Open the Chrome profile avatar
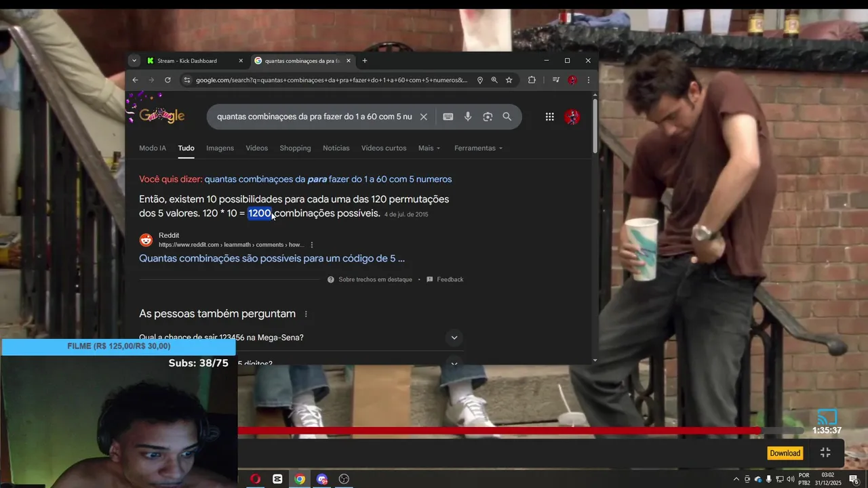Image resolution: width=868 pixels, height=488 pixels. [572, 80]
